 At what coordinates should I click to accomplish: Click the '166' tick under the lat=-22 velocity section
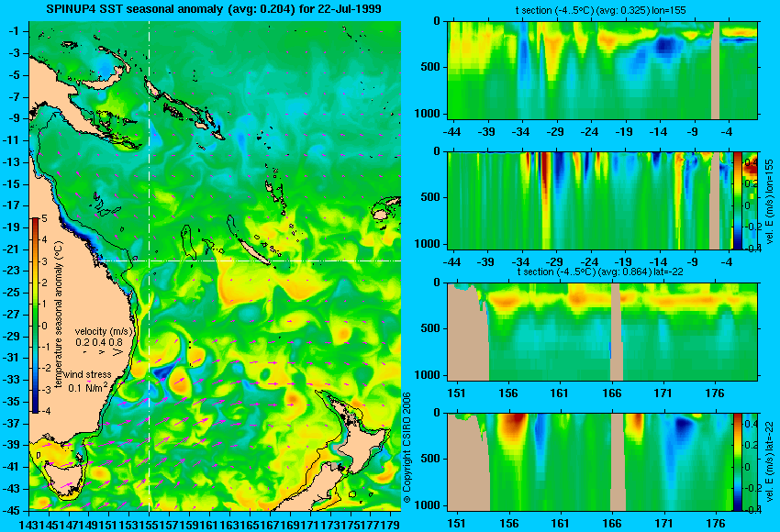pyautogui.click(x=611, y=524)
